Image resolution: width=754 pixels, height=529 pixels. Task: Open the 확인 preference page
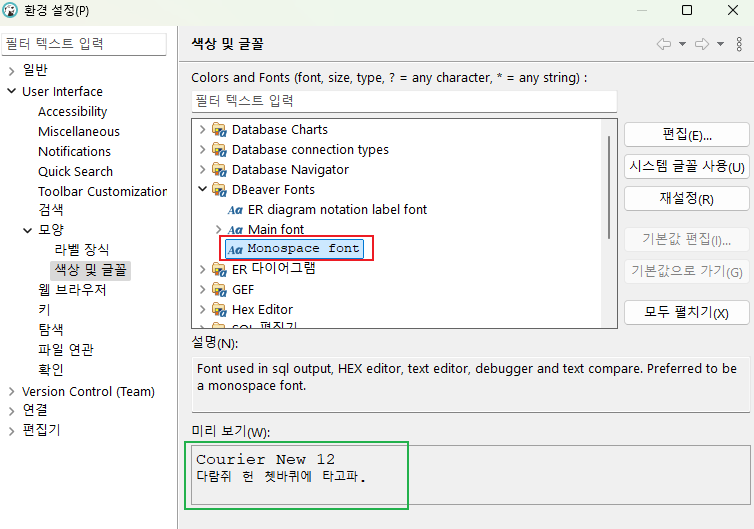click(x=51, y=369)
